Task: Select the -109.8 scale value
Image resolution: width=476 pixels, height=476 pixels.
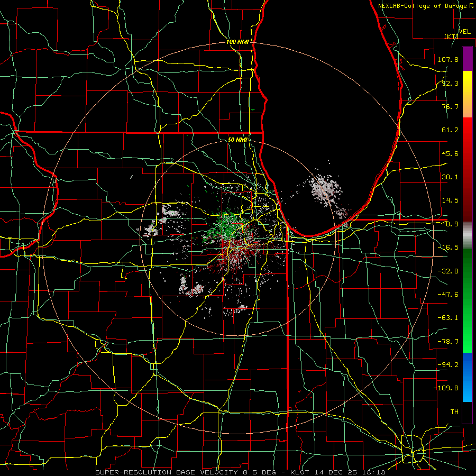Action: pos(446,388)
